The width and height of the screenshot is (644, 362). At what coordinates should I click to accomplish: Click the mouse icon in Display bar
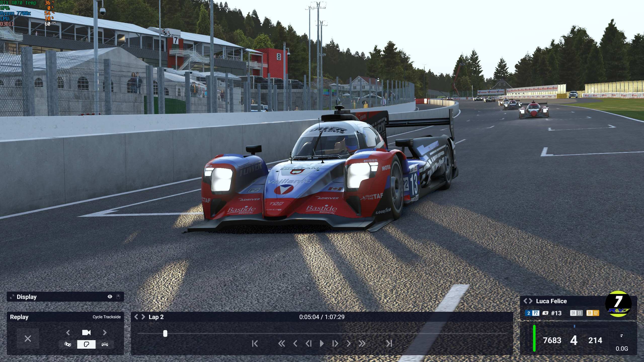[118, 297]
